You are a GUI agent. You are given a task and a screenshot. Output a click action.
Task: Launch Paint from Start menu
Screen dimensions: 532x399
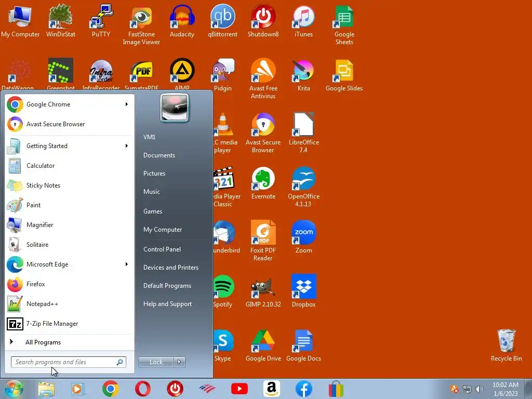[x=69, y=205]
